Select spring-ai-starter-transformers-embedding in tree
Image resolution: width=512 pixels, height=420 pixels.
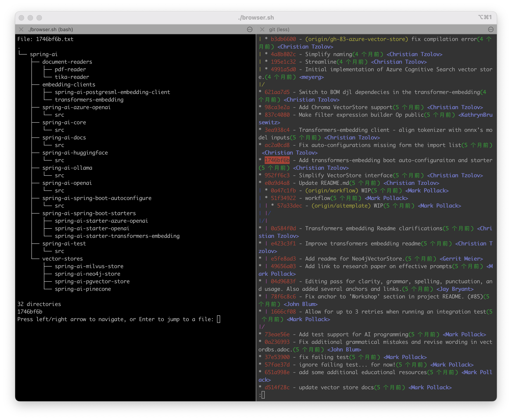(x=117, y=236)
